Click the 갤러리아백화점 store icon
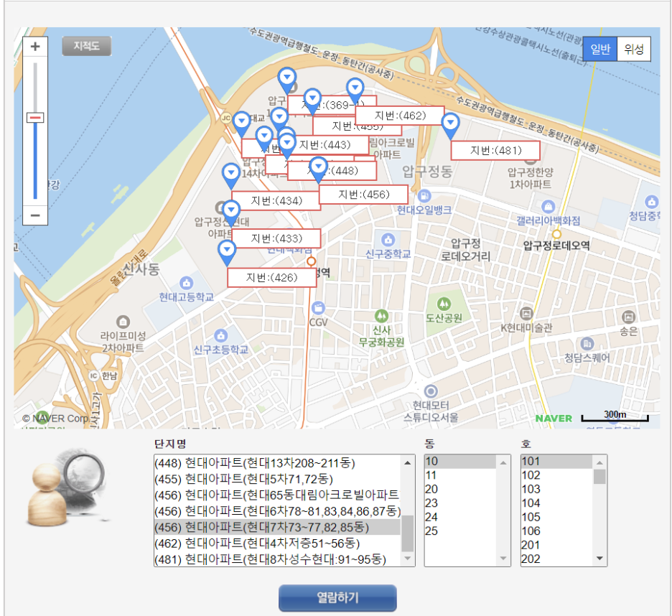This screenshot has width=672, height=616. pos(548,207)
